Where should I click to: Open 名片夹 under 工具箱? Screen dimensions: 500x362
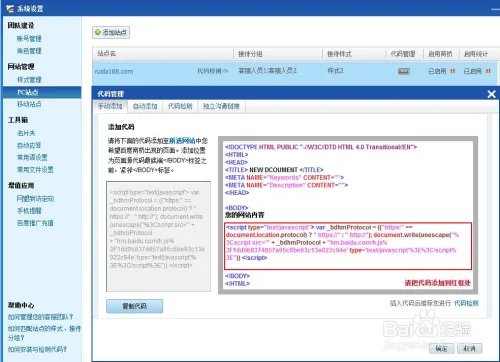click(x=26, y=133)
